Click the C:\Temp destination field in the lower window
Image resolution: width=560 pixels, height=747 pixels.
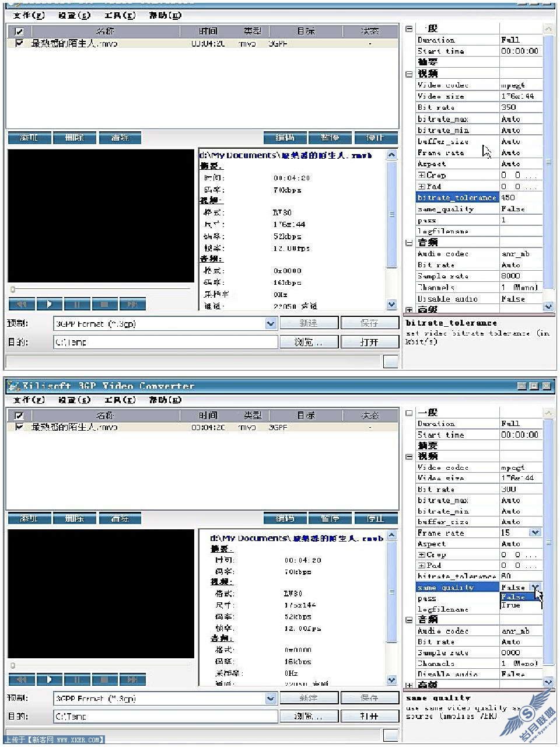click(x=165, y=716)
